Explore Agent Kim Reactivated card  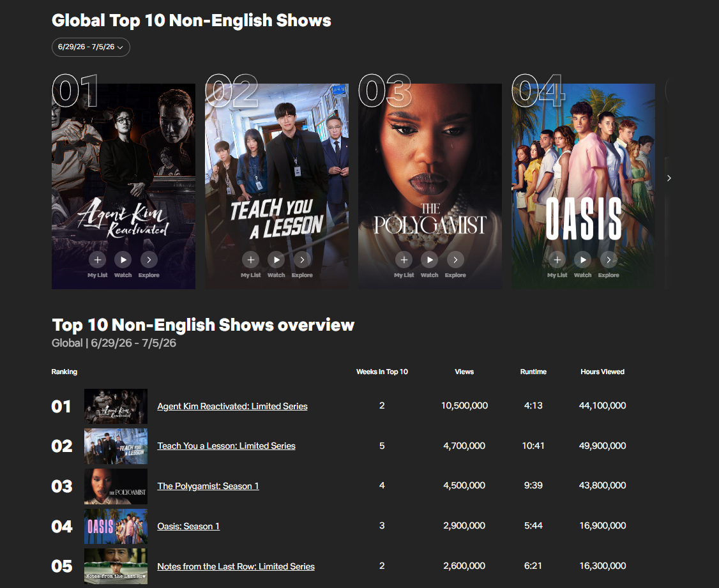[x=149, y=260]
